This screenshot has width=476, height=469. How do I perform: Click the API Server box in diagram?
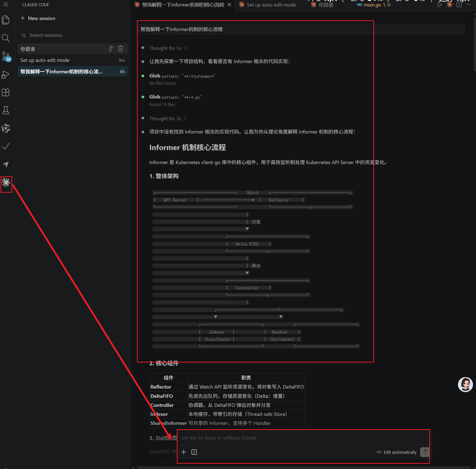[175, 200]
